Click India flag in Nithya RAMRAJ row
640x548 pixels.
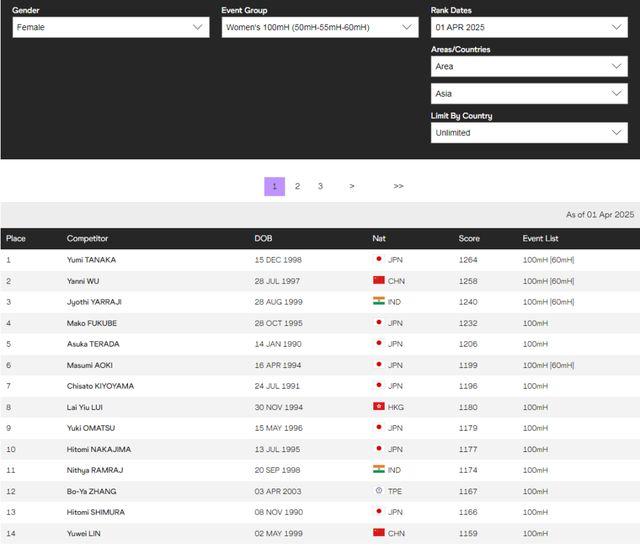pos(379,469)
